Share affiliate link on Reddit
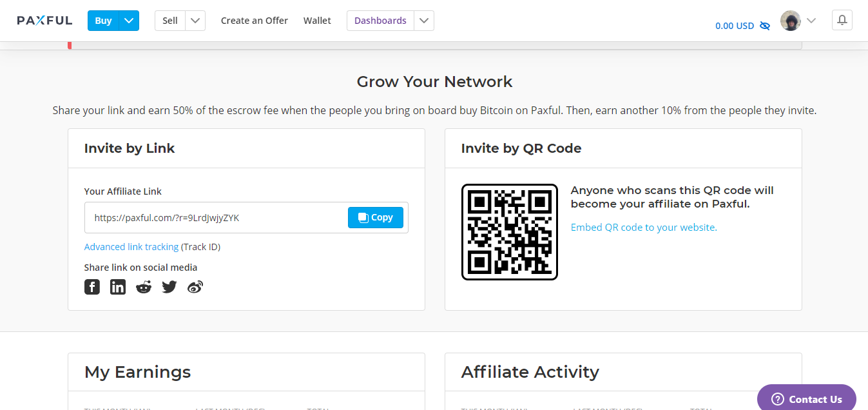This screenshot has height=410, width=868. 144,287
